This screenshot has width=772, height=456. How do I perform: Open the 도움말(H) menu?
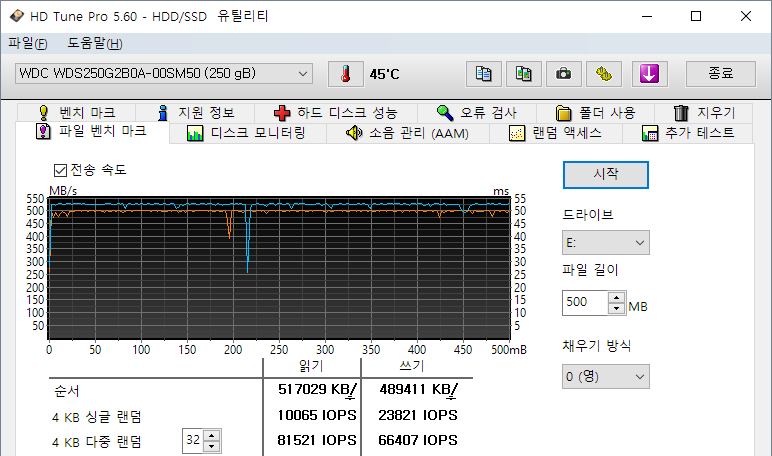point(95,43)
